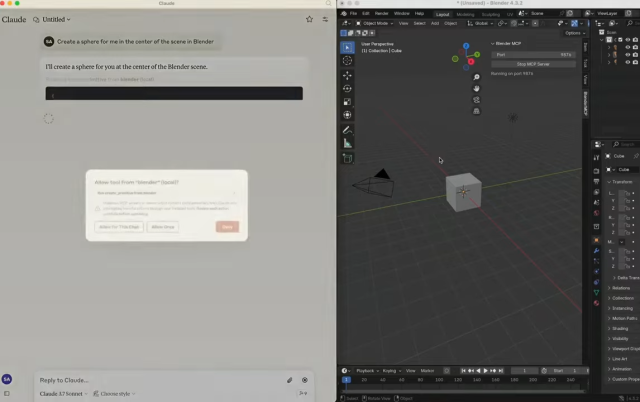Viewport: 640px width, 402px height.
Task: Open the Object Mode dropdown
Action: (374, 22)
